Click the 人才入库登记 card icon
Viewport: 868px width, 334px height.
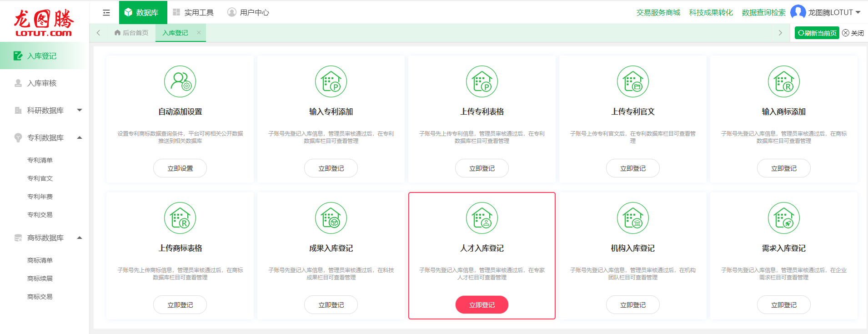(x=482, y=218)
